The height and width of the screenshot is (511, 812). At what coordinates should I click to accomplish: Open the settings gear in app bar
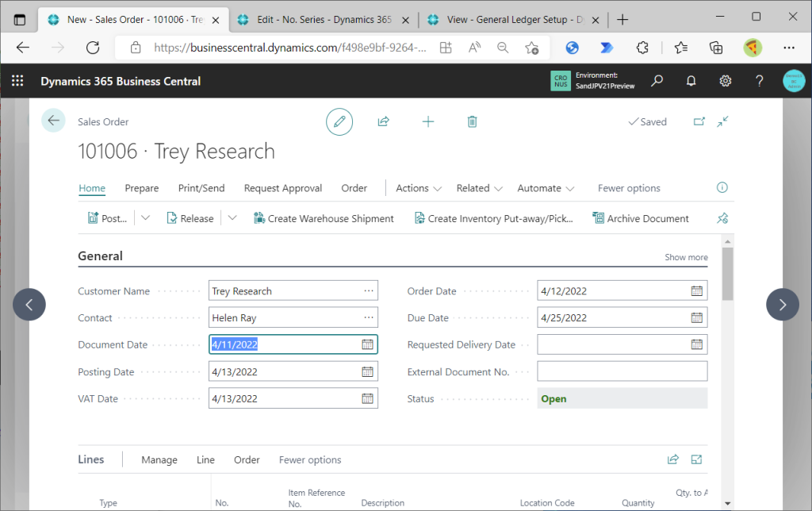[x=725, y=81]
